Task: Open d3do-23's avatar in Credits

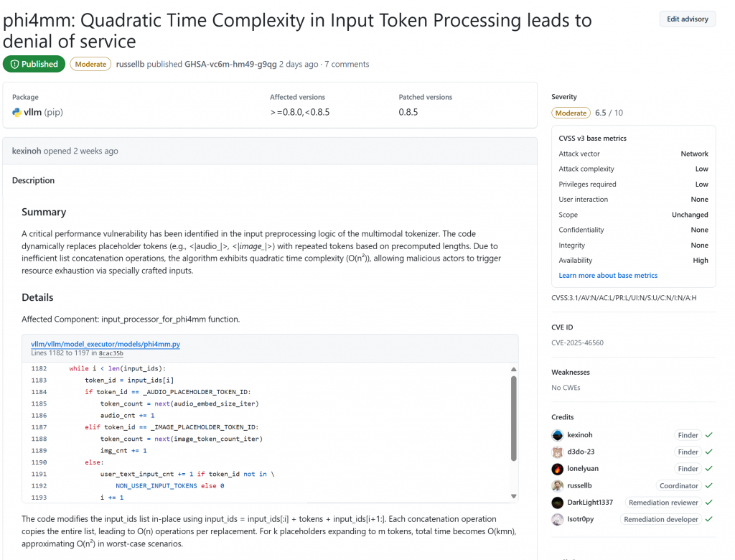Action: coord(557,452)
